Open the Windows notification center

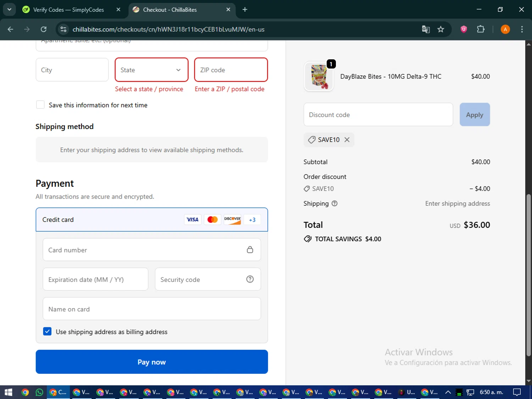coord(517,392)
